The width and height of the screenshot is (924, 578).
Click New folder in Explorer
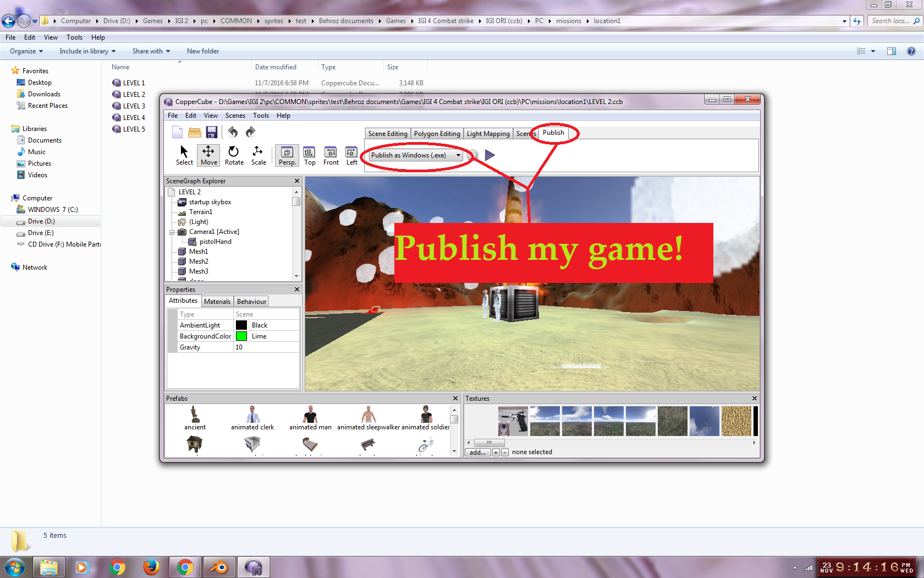coord(203,51)
